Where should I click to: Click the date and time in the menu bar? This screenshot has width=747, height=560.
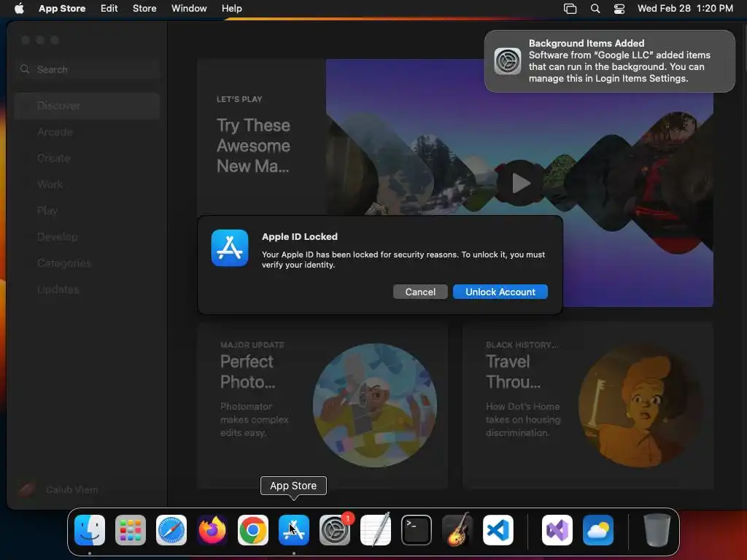pos(685,8)
